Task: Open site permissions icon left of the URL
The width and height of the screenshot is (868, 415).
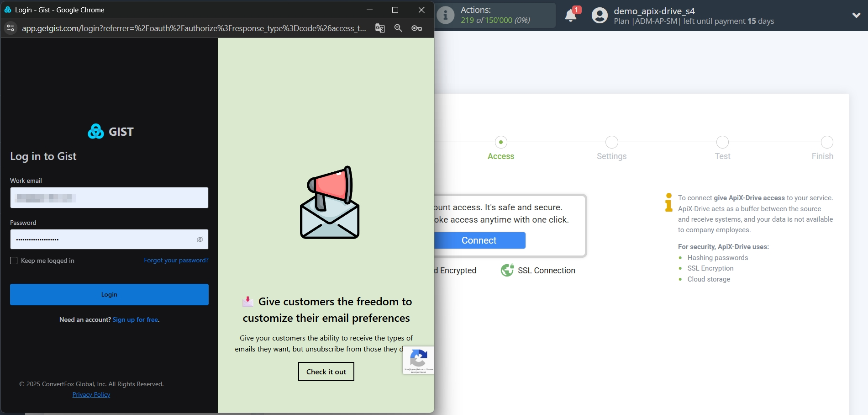Action: point(10,28)
